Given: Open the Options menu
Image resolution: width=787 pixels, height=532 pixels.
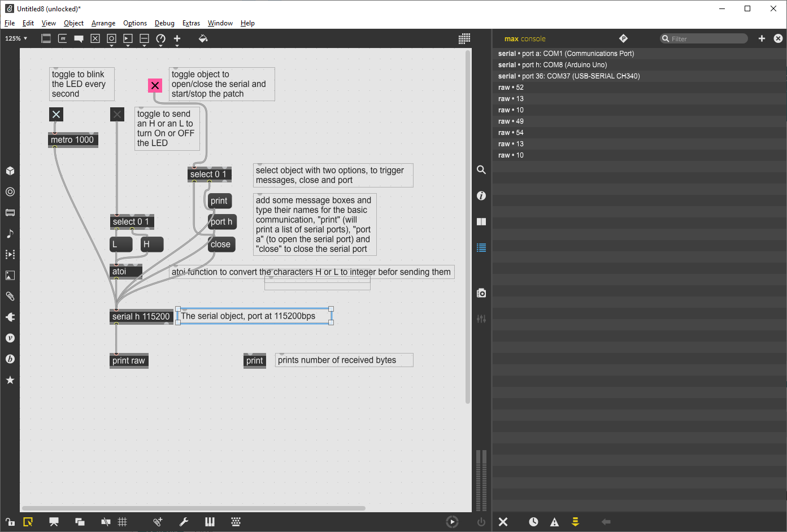Looking at the screenshot, I should tap(135, 23).
